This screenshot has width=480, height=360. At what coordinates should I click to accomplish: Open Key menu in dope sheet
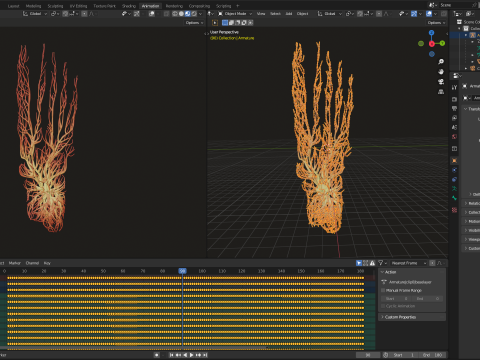pyautogui.click(x=47, y=263)
